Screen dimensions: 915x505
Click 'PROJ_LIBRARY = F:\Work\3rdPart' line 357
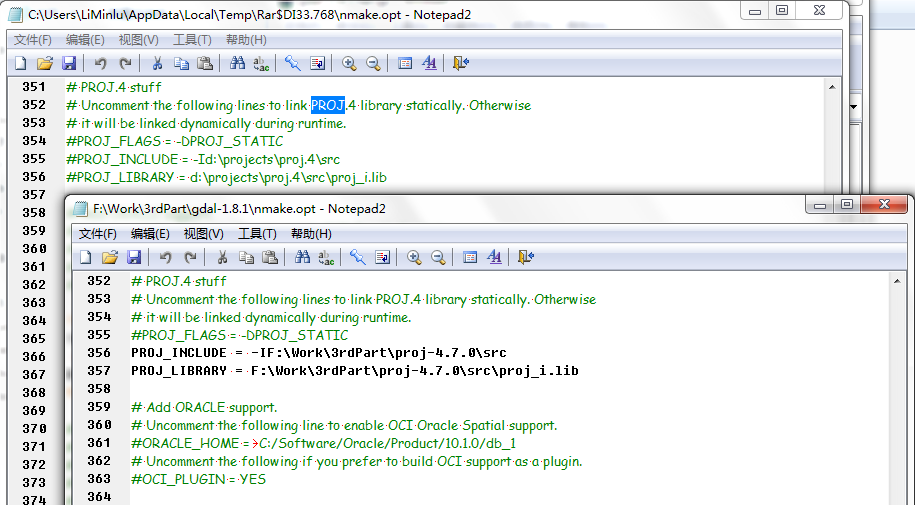pyautogui.click(x=355, y=371)
